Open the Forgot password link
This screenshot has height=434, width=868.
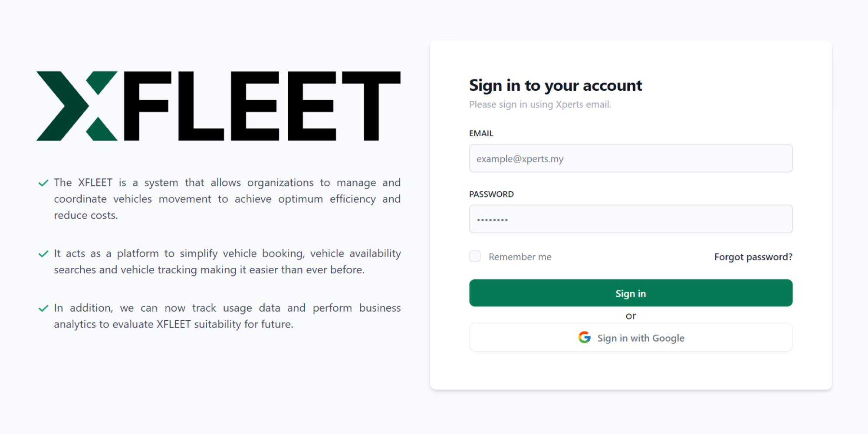click(x=753, y=257)
